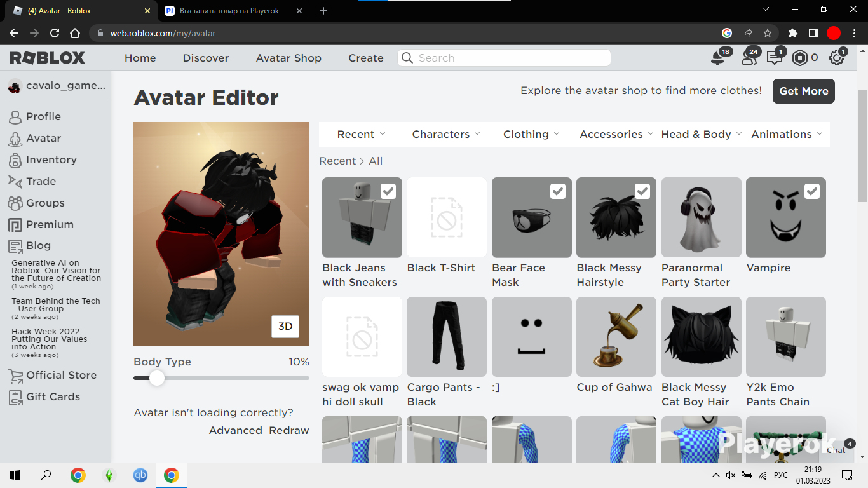Screen dimensions: 868x488
Task: Click the Get More button
Action: click(804, 91)
